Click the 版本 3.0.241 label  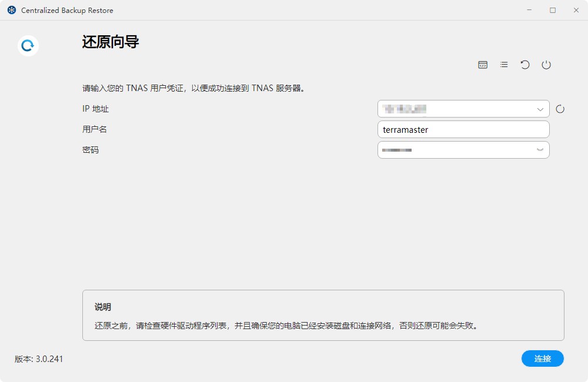coord(38,358)
